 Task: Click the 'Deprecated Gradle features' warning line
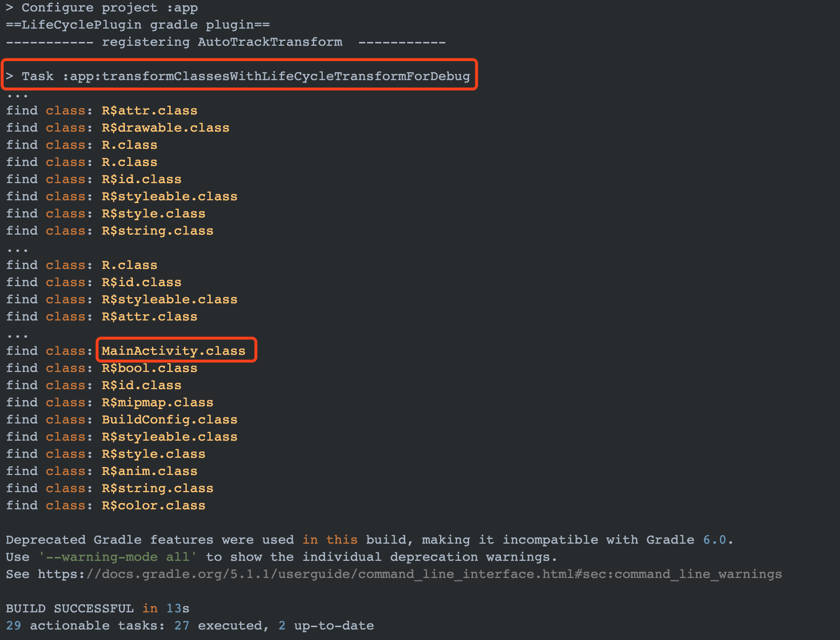click(369, 540)
